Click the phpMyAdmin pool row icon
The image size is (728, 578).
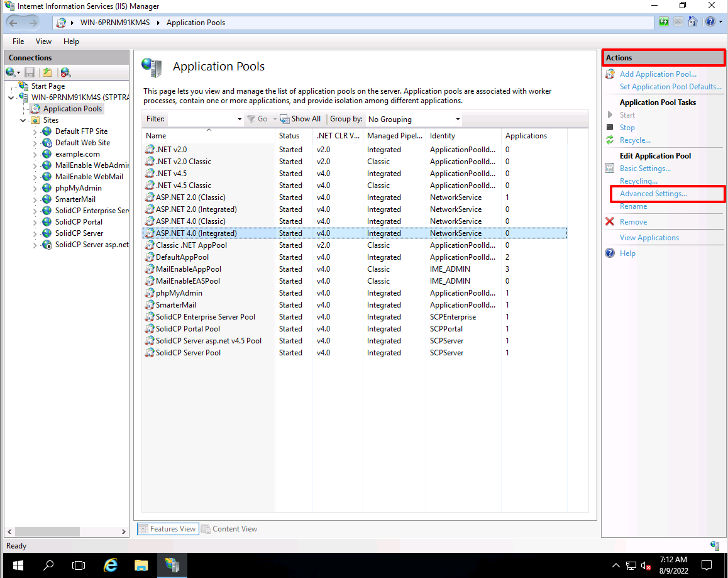coord(150,292)
